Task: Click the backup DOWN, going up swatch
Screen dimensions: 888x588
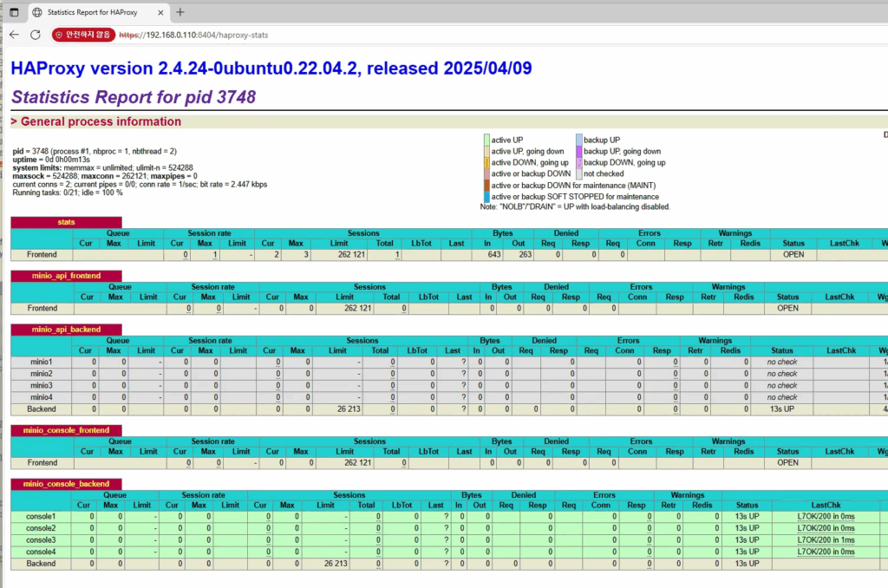Action: pos(579,162)
